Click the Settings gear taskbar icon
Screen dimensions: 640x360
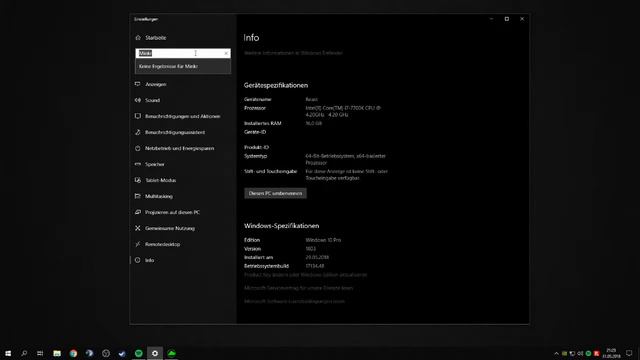155,353
